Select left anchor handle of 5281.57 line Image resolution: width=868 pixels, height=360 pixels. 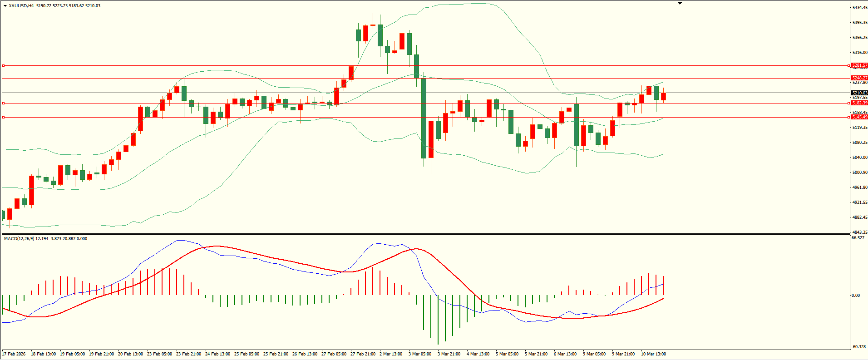(4, 66)
